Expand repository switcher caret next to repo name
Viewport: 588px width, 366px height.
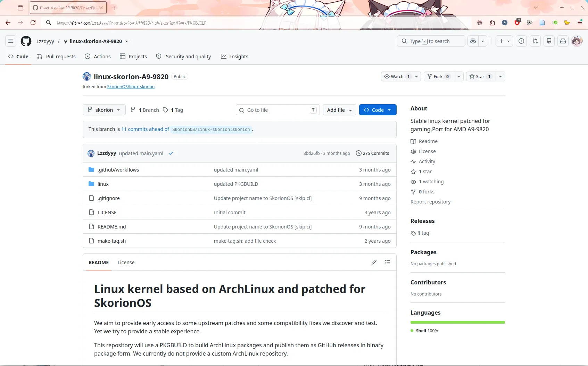[127, 41]
